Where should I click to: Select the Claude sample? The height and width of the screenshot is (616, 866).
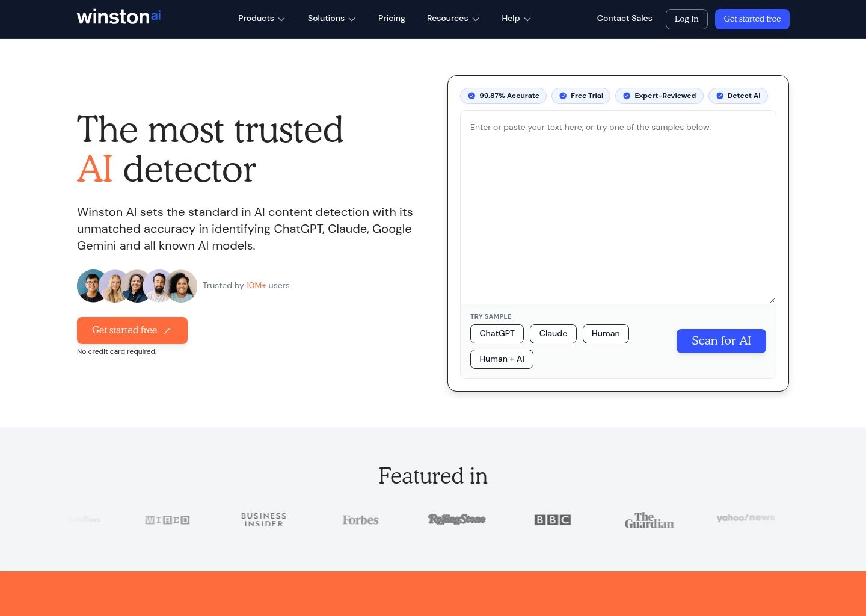click(x=553, y=334)
